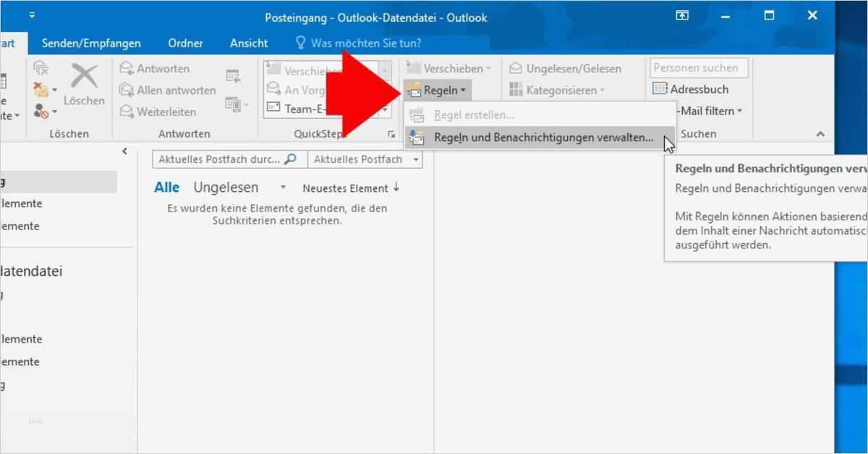Switch mail filter to Ungelesen

point(225,187)
